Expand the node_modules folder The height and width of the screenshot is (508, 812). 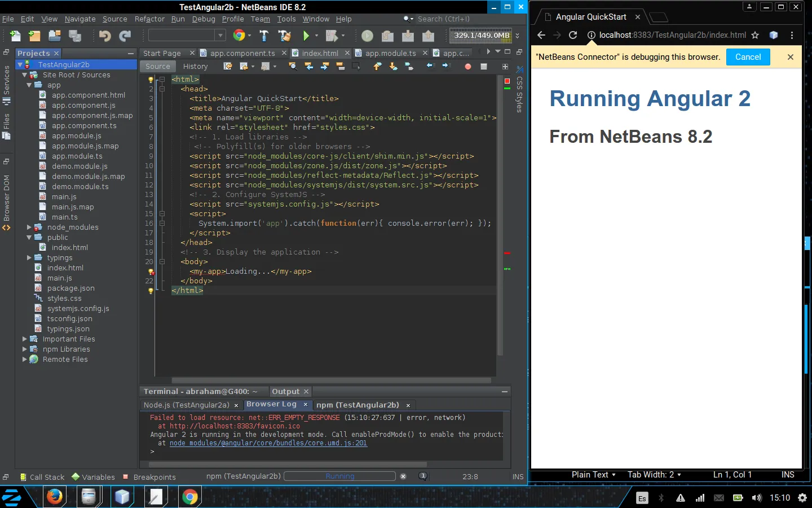tap(29, 227)
